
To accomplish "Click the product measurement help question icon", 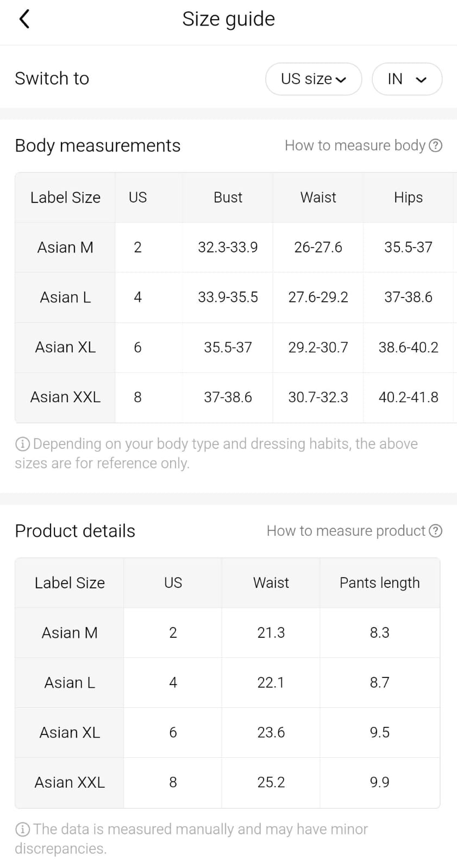I will click(x=435, y=531).
